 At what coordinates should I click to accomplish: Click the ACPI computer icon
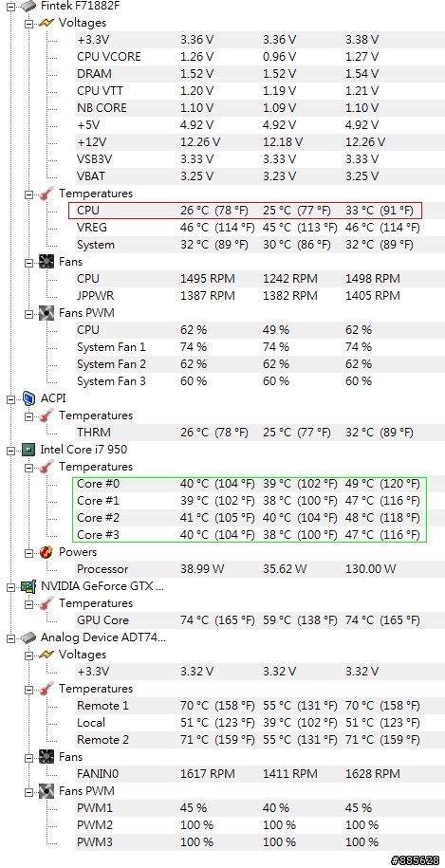coord(28,398)
